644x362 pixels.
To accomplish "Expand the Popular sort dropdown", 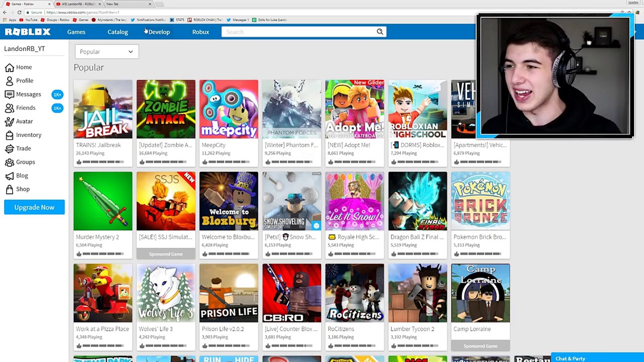I will tap(107, 52).
